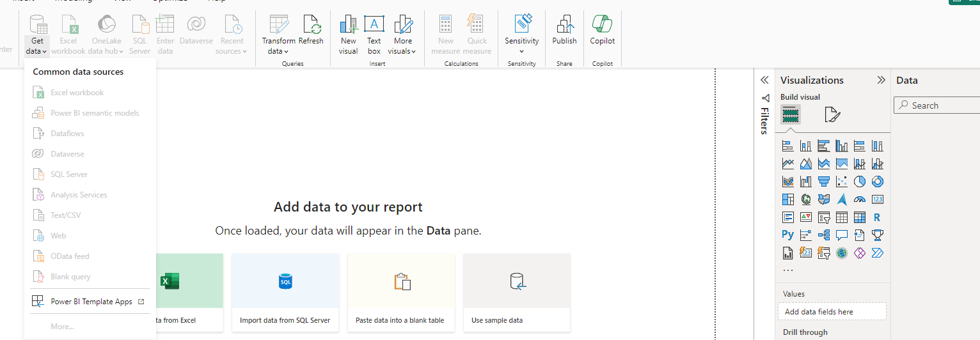This screenshot has height=340, width=980.
Task: Collapse the Visualizations pane
Action: (881, 80)
